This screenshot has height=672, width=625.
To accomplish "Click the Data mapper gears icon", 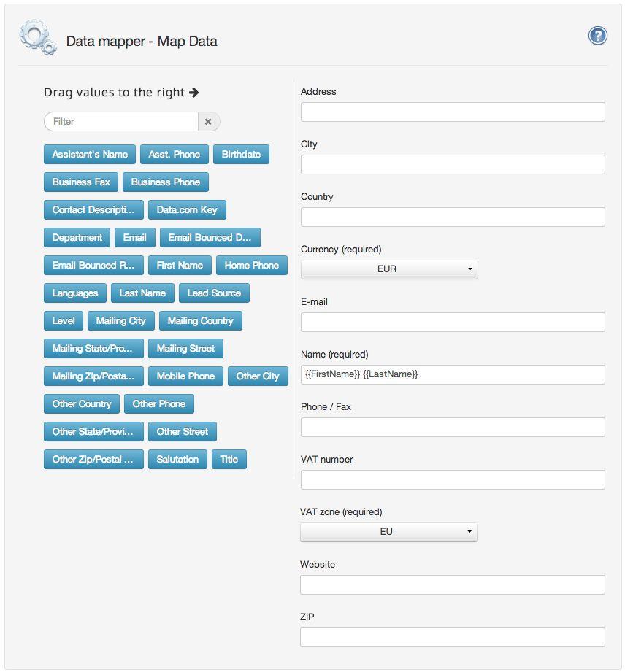I will pos(37,38).
